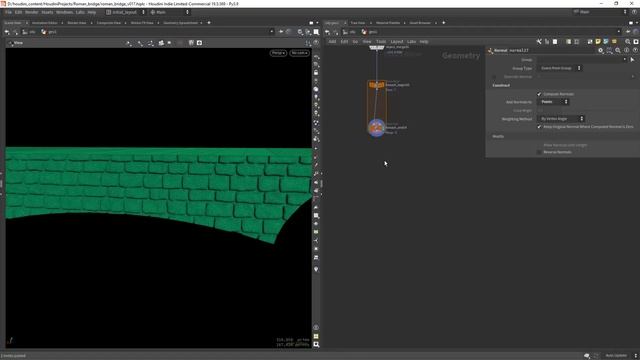
Task: Go forward in the scene view path bar
Action: pos(16,32)
